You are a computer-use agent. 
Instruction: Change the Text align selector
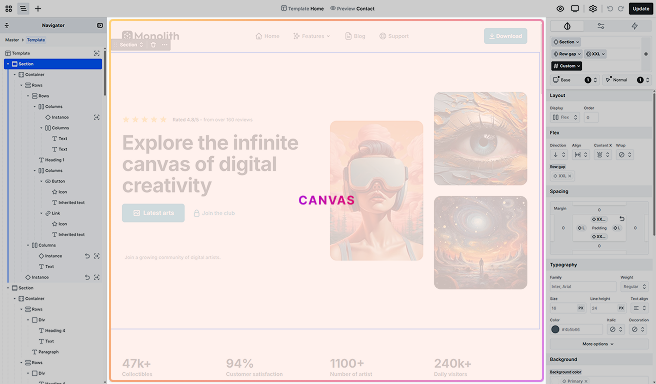(x=639, y=308)
